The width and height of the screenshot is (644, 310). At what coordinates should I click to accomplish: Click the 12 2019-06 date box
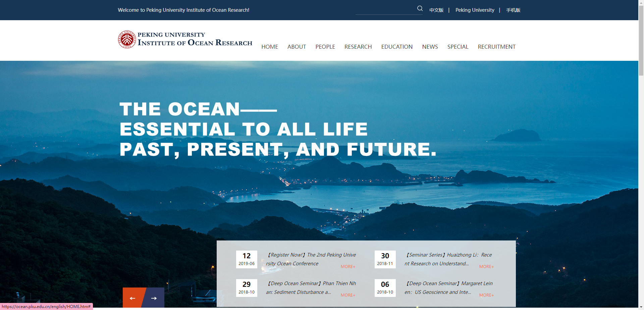point(247,259)
